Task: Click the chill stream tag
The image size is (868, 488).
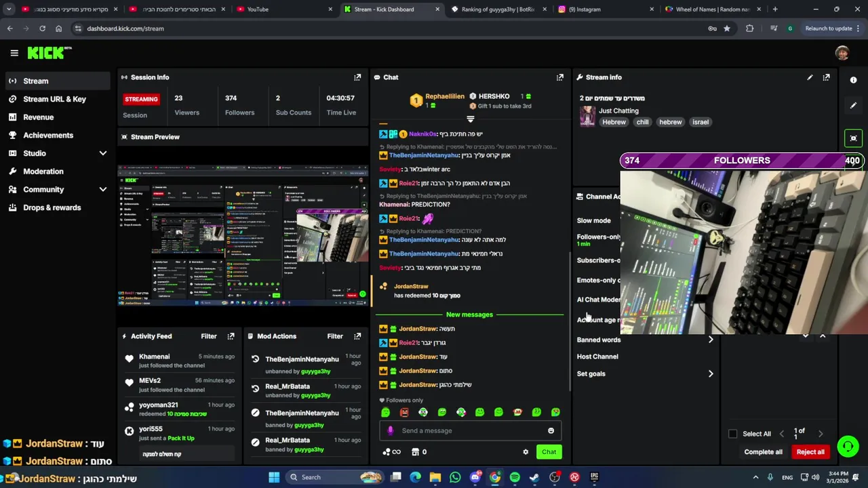Action: [x=642, y=123]
